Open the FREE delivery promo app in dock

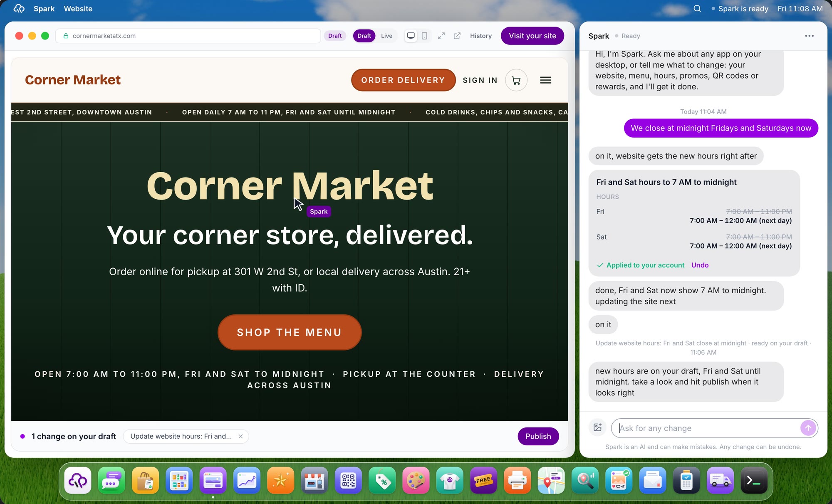(x=483, y=481)
